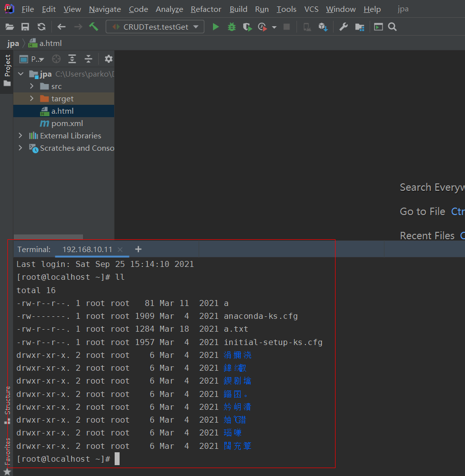Collapse the jpa root folder

point(21,74)
